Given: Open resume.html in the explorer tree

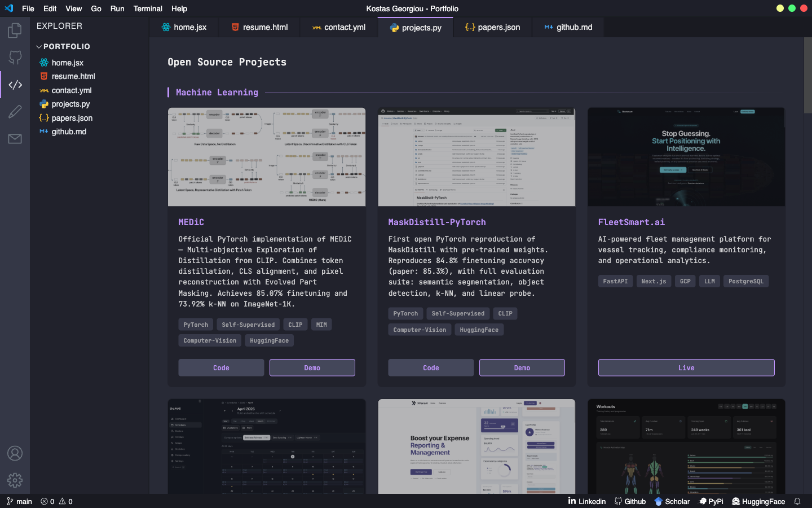Looking at the screenshot, I should pos(67,76).
